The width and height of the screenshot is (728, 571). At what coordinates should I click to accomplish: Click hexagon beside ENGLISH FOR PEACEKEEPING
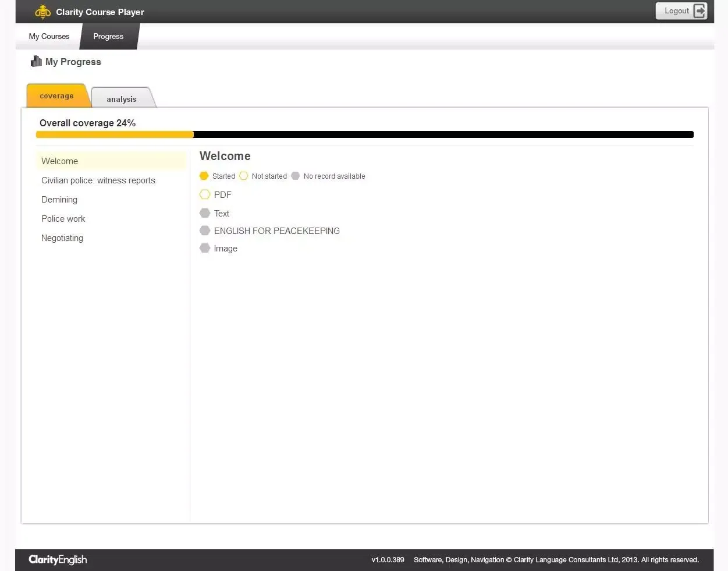click(205, 230)
